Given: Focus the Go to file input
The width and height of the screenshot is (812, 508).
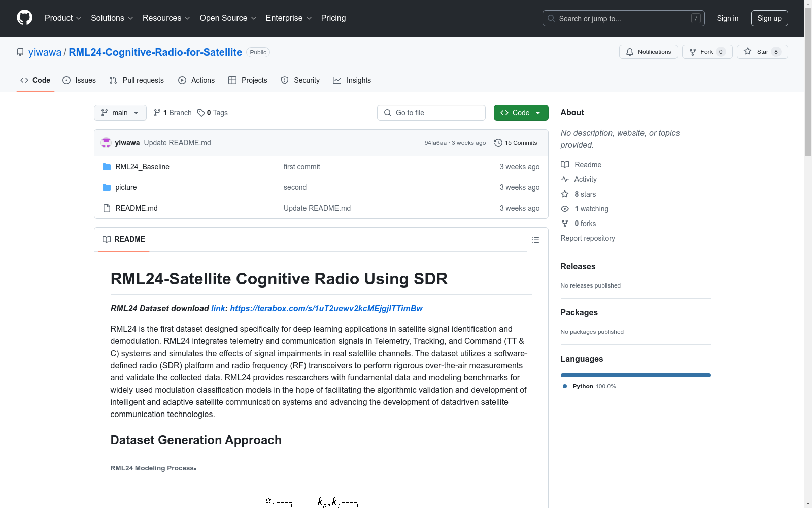Looking at the screenshot, I should coord(431,113).
